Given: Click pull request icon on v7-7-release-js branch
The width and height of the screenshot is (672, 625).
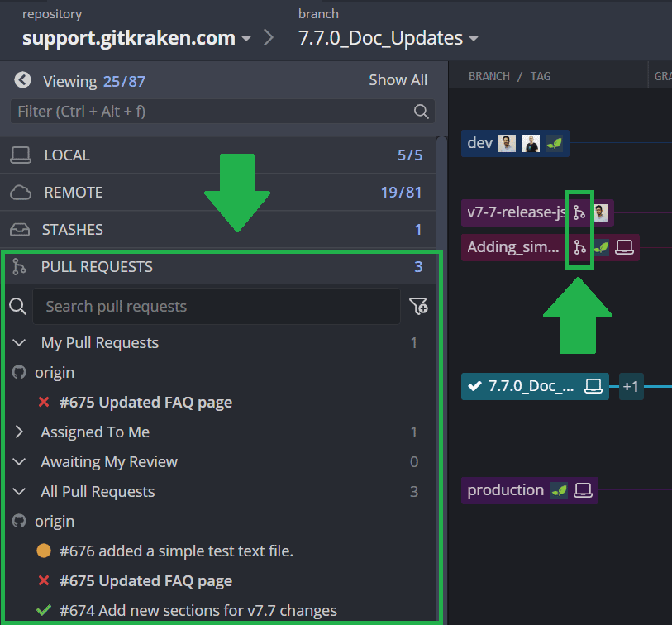Looking at the screenshot, I should [x=579, y=212].
